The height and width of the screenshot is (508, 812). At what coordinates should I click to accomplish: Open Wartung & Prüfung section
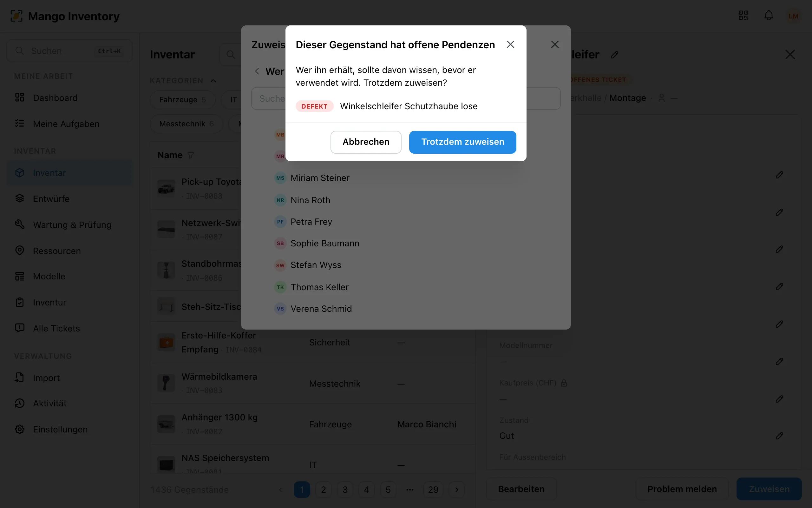tap(69, 225)
